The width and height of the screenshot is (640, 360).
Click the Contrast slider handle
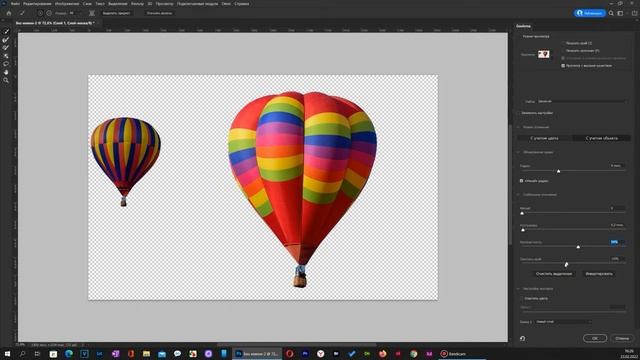pos(578,247)
